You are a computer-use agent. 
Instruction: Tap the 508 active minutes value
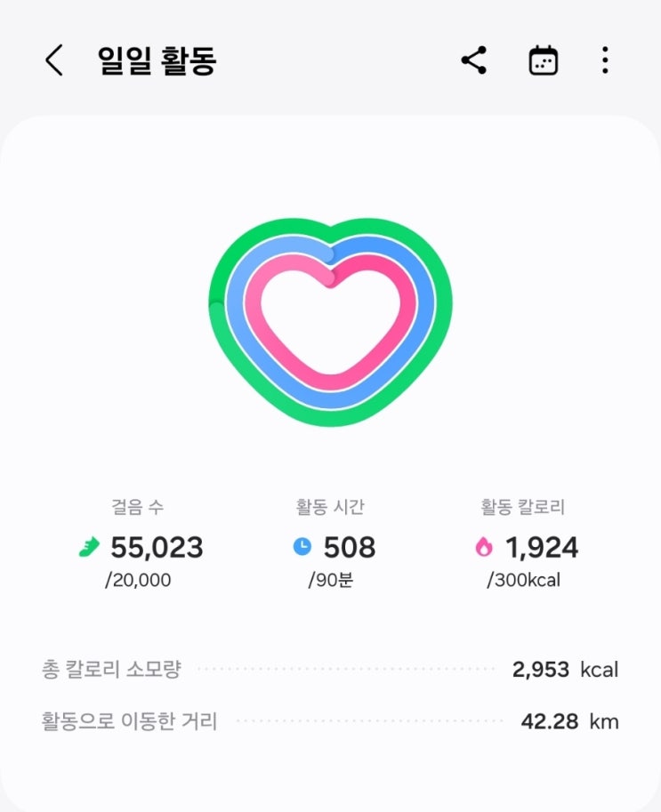349,548
